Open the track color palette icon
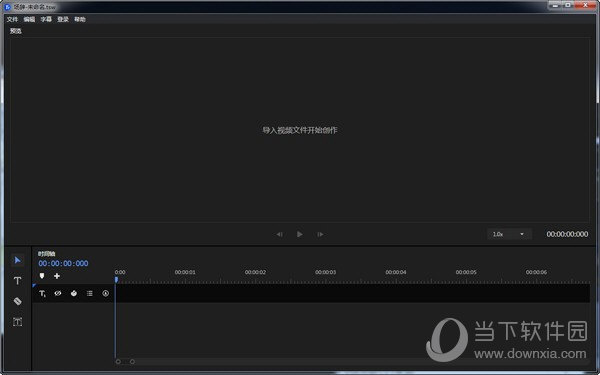The height and width of the screenshot is (375, 600). [x=74, y=293]
